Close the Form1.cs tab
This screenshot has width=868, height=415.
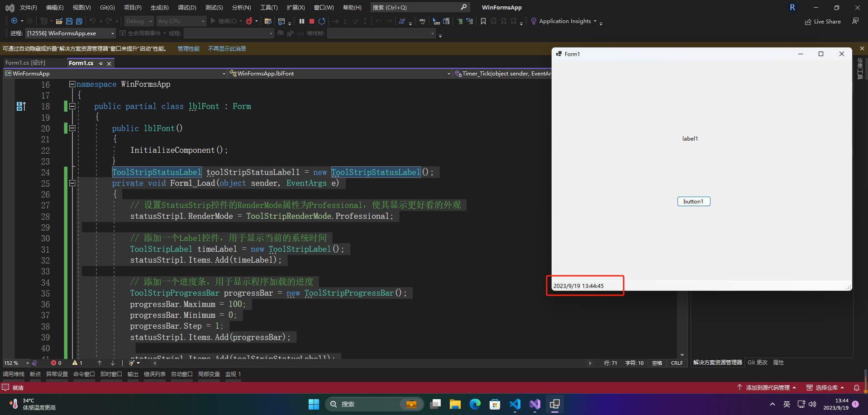click(x=109, y=63)
